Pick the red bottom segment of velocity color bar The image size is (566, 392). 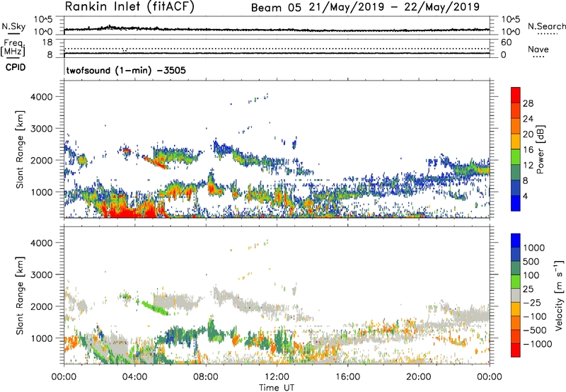(x=516, y=350)
